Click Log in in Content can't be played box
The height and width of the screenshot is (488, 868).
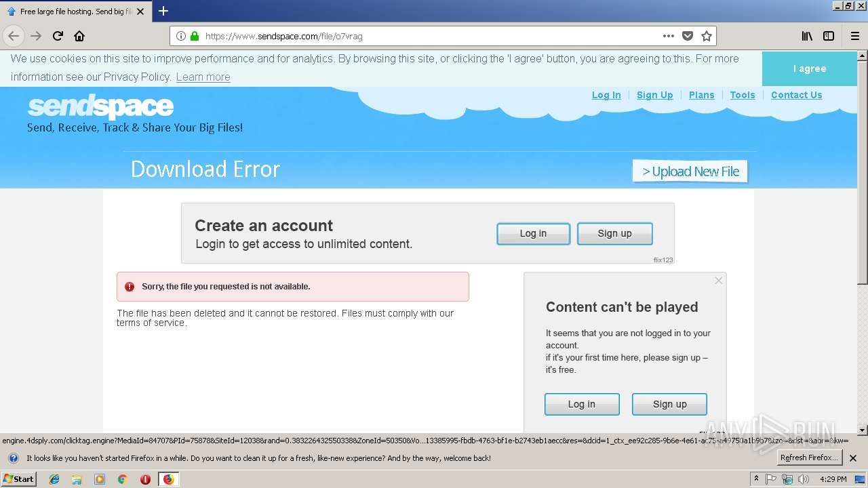point(582,404)
